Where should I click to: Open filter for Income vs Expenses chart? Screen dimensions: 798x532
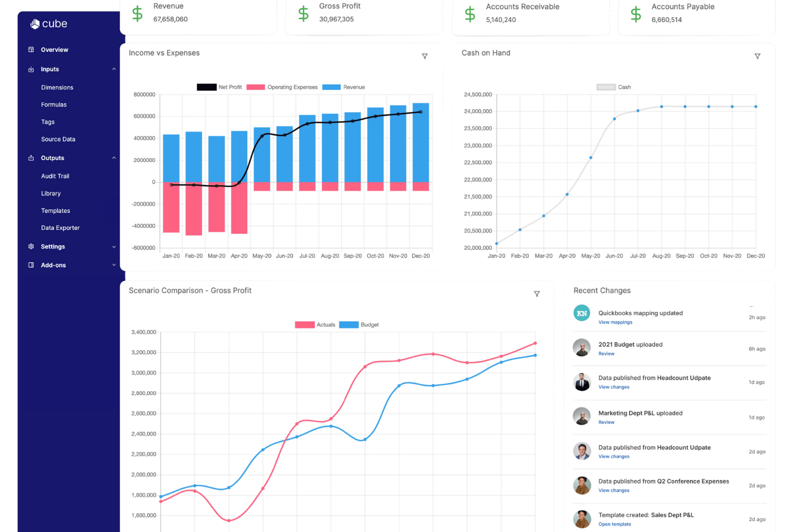425,56
